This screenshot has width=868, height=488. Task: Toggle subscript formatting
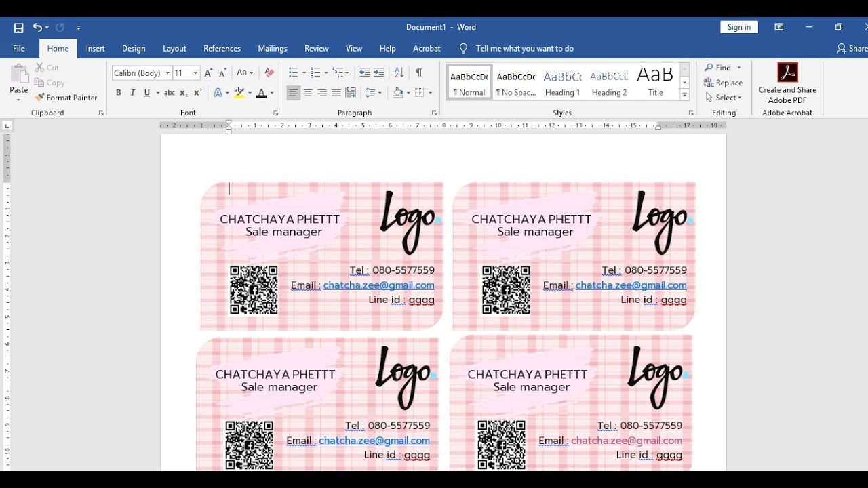point(184,93)
